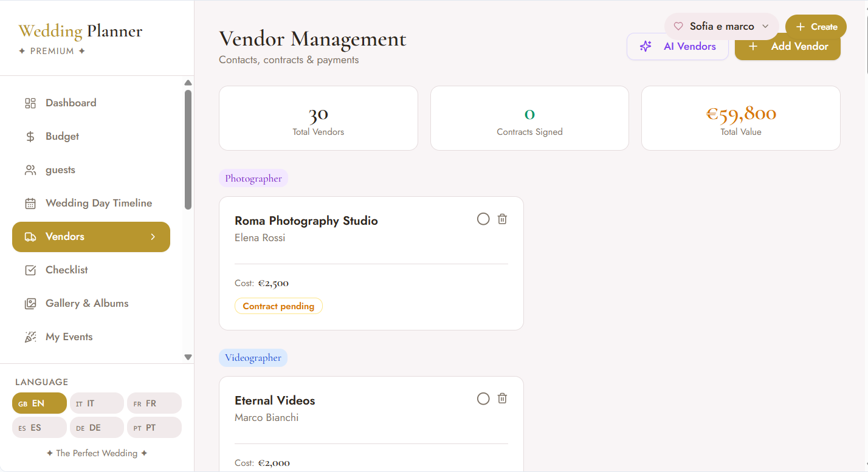Click the sidebar scrollbar up arrow
The height and width of the screenshot is (472, 868).
click(188, 83)
